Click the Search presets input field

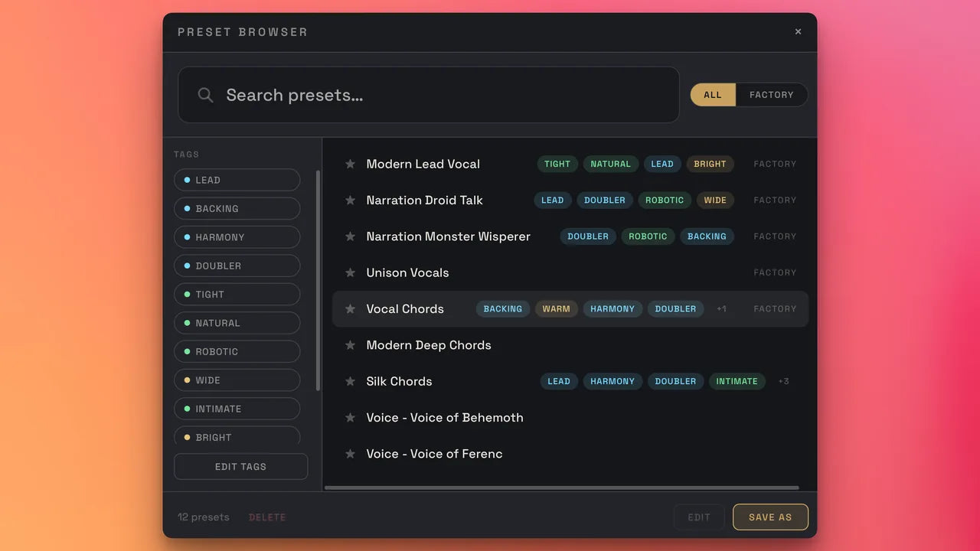[429, 95]
